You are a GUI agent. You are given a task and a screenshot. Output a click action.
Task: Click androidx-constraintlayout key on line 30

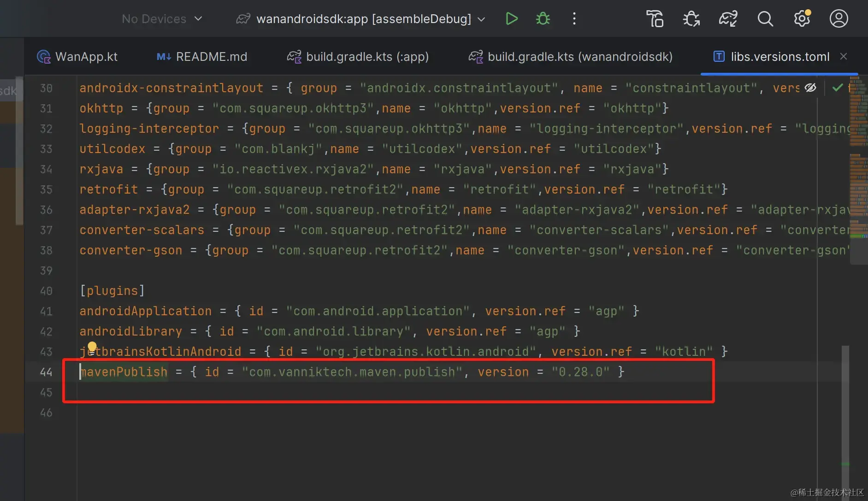[x=171, y=88]
